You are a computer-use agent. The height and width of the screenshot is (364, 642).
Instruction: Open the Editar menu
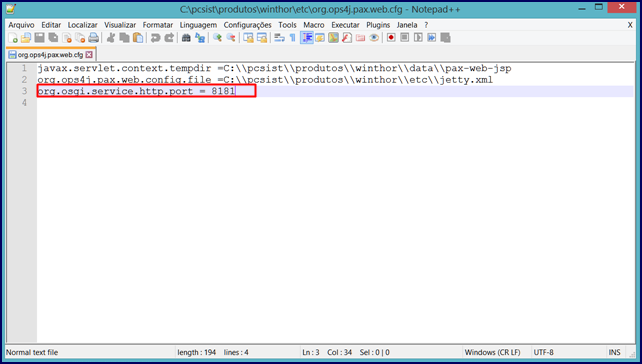[x=51, y=25]
